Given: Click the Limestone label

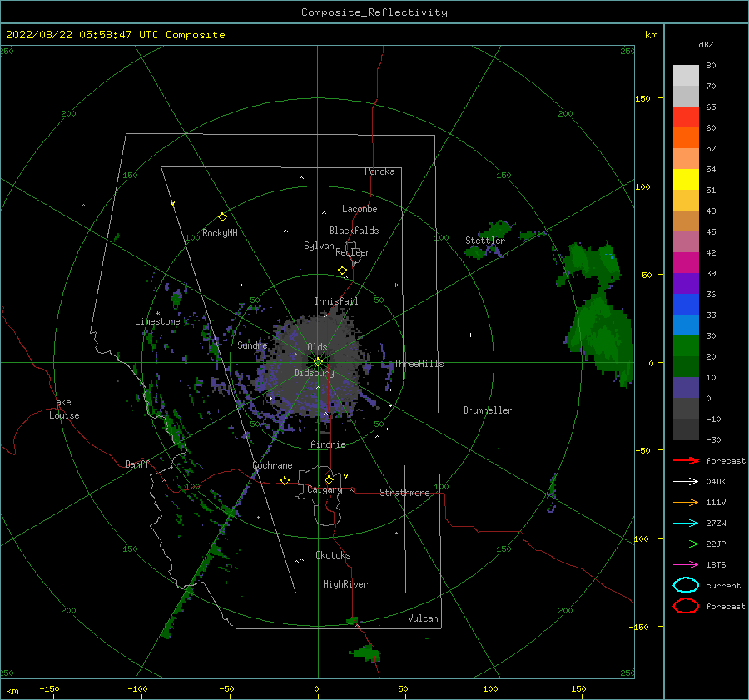Looking at the screenshot, I should [x=157, y=321].
